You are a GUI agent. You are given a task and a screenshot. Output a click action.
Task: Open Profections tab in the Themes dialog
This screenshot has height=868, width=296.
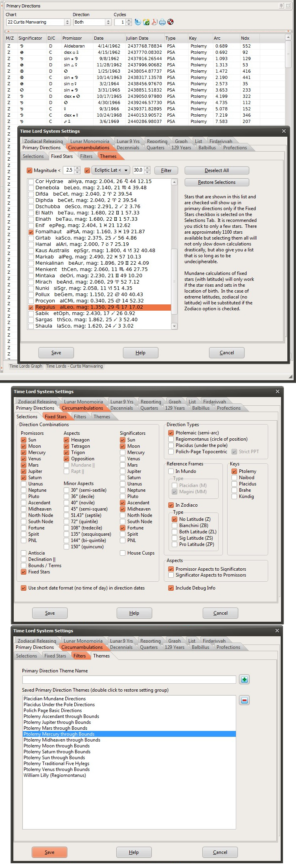(228, 647)
